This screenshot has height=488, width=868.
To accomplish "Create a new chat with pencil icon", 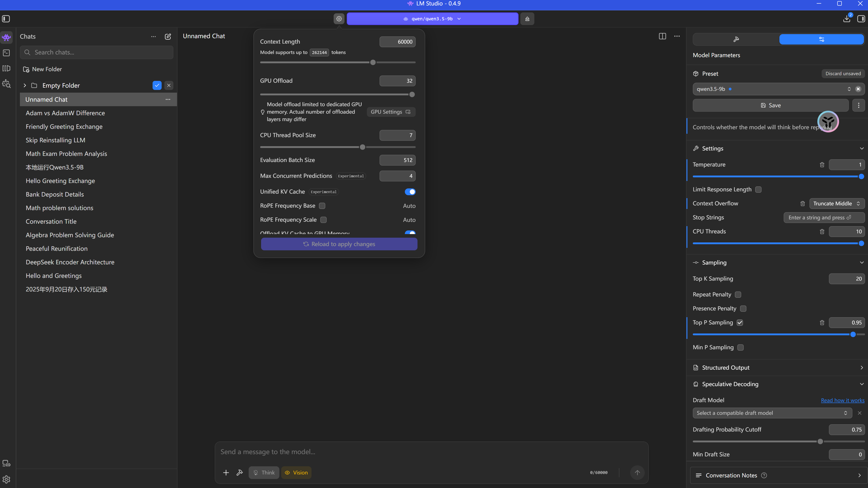I will pyautogui.click(x=168, y=36).
